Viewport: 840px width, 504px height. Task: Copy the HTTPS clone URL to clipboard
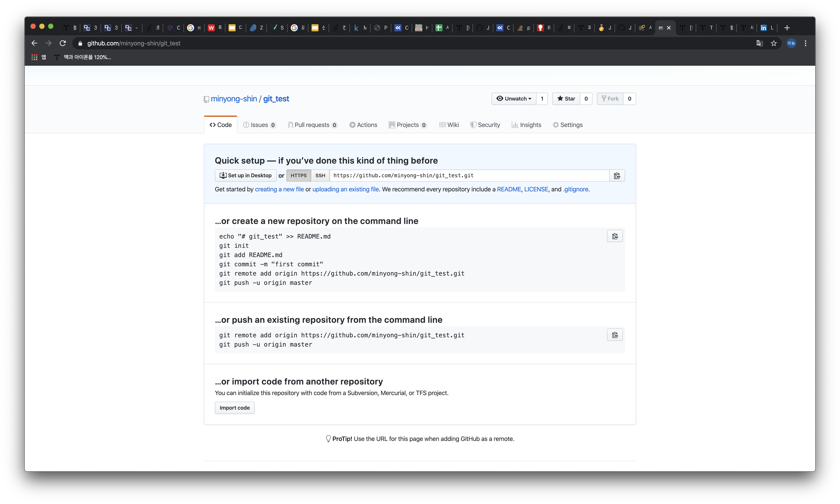click(x=617, y=175)
